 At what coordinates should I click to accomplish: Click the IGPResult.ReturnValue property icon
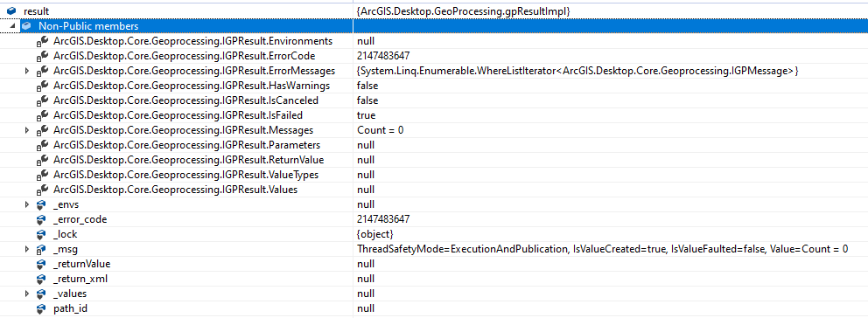(42, 160)
